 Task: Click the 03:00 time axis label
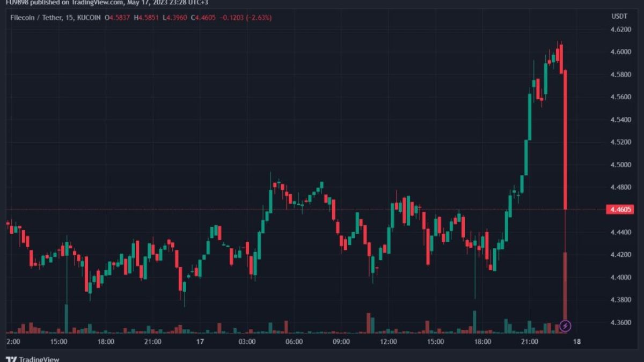point(247,341)
